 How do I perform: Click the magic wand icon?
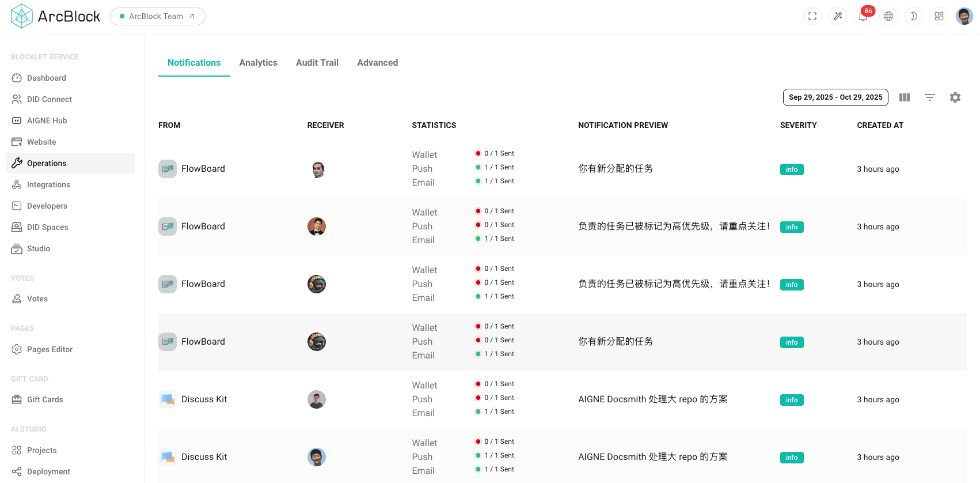[x=838, y=16]
